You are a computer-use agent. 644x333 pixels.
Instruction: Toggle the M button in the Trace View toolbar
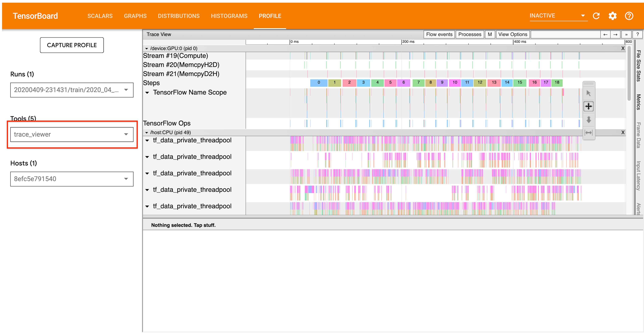pos(490,34)
